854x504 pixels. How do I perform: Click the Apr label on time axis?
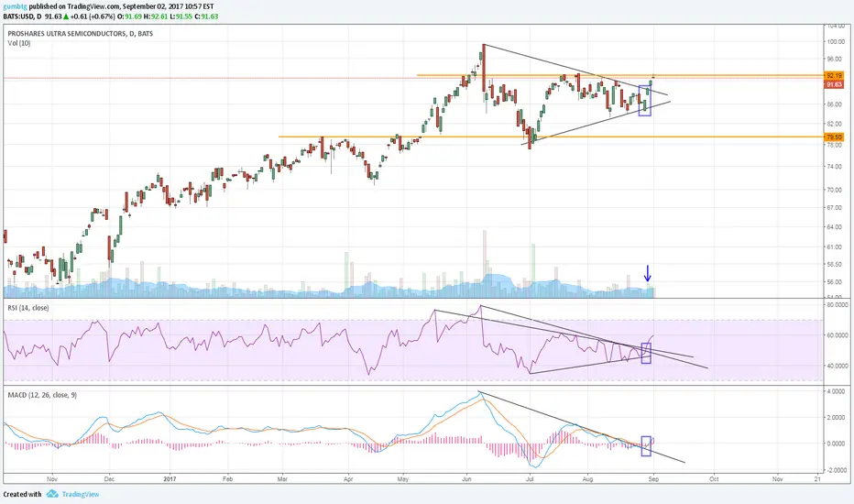pyautogui.click(x=348, y=479)
